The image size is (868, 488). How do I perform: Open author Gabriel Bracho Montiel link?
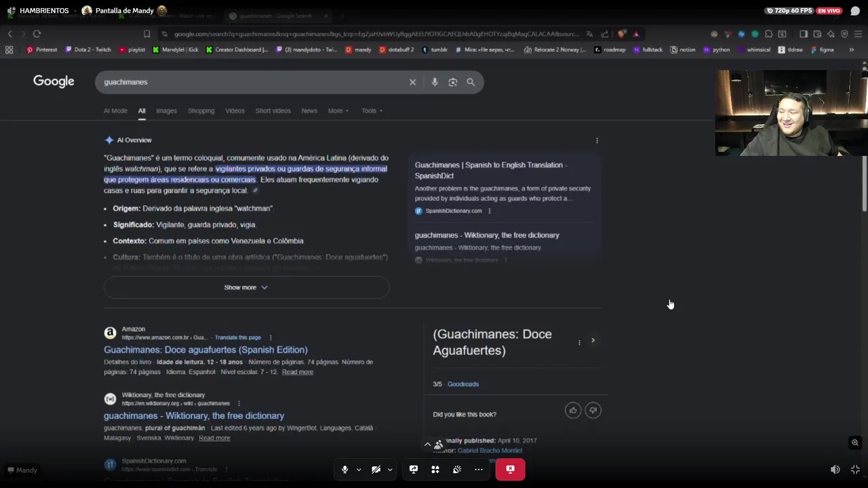490,451
